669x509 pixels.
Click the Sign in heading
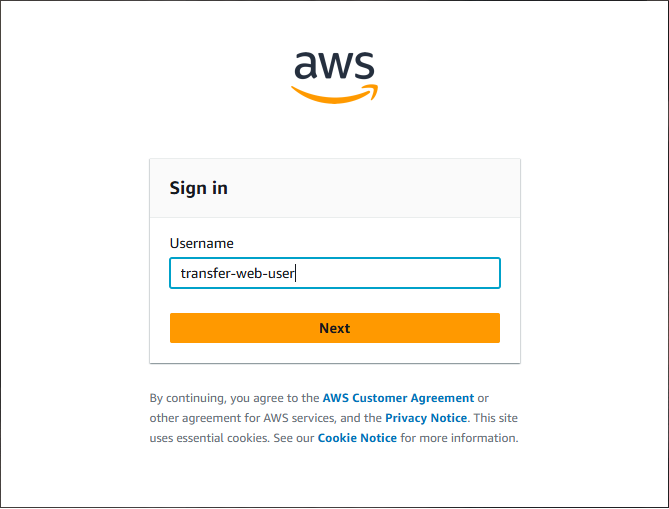[199, 188]
